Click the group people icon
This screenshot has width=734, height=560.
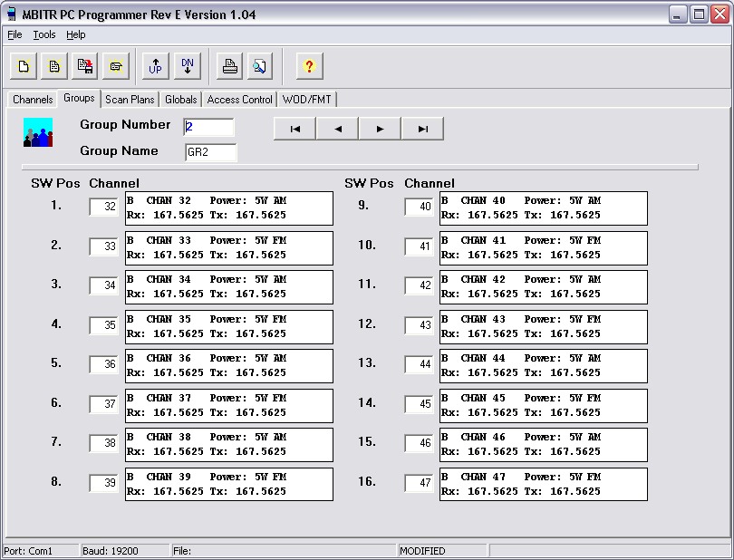click(x=38, y=132)
